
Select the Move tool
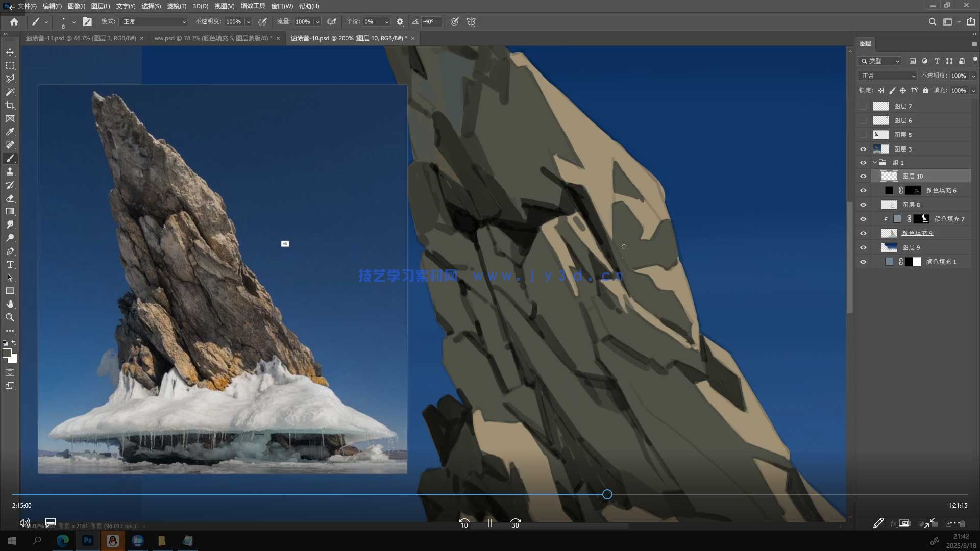[x=10, y=53]
